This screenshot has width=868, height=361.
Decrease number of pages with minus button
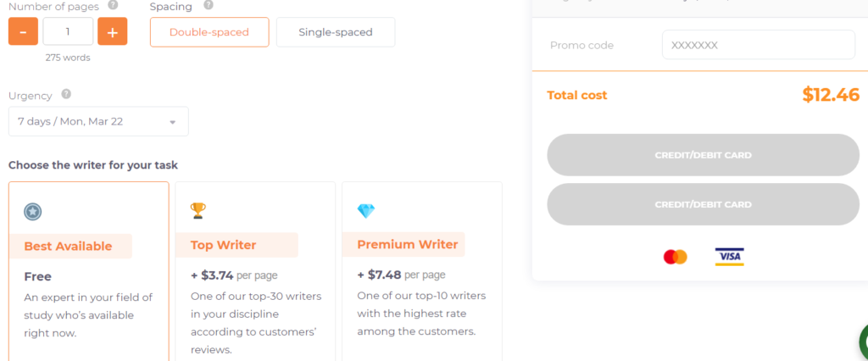point(23,31)
